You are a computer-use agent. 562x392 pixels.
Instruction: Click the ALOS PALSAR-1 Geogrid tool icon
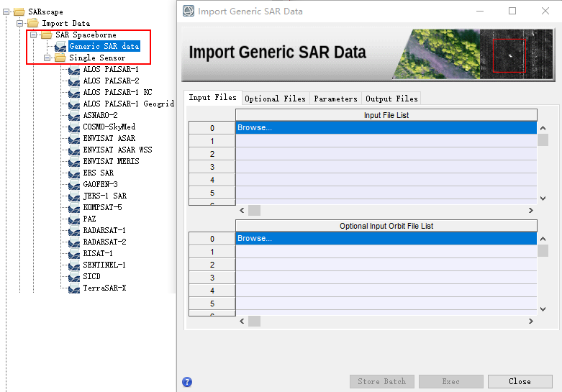[x=74, y=104]
